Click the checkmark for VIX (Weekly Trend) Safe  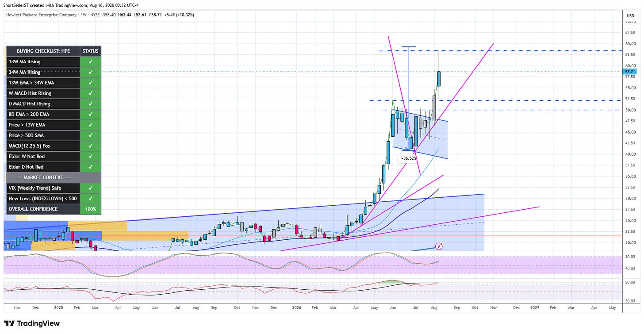91,188
